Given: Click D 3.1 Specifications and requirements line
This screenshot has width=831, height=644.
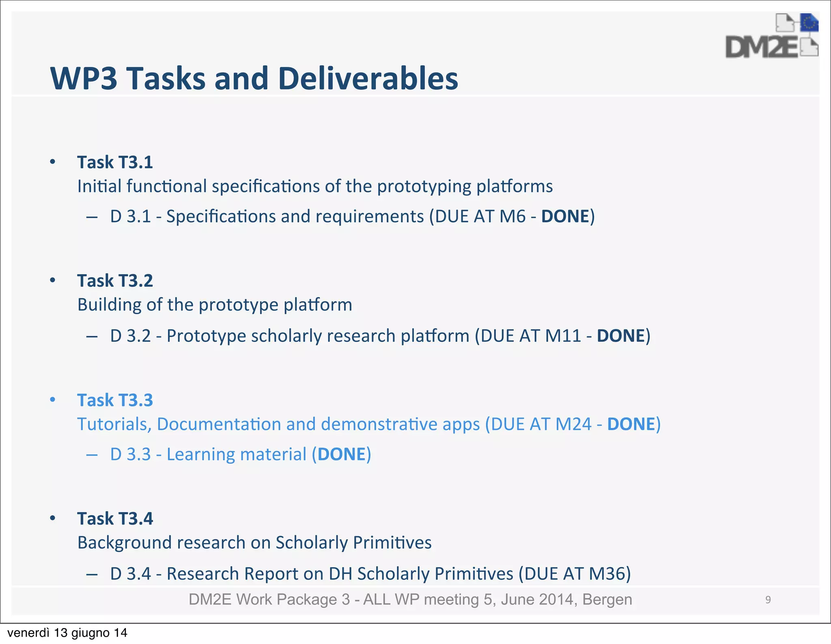Looking at the screenshot, I should 352,216.
